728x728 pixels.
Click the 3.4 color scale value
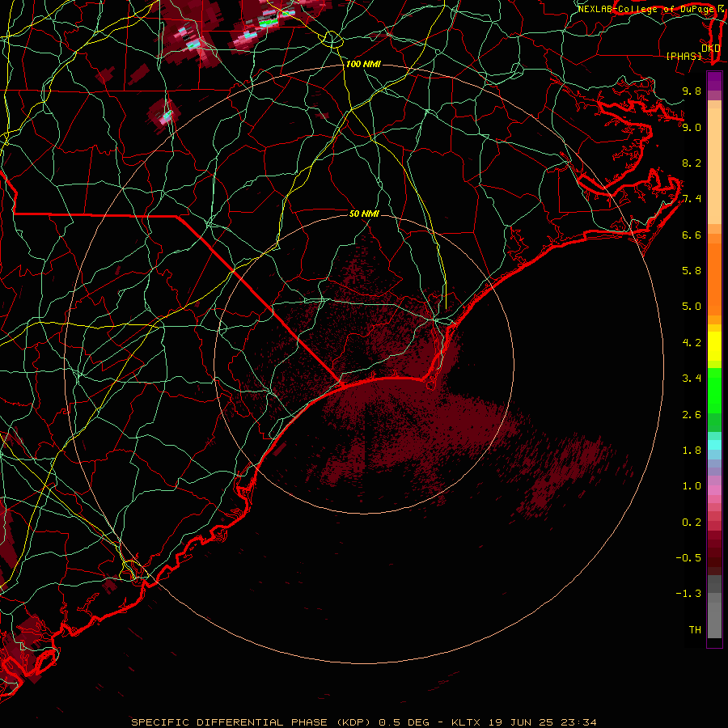pyautogui.click(x=692, y=379)
